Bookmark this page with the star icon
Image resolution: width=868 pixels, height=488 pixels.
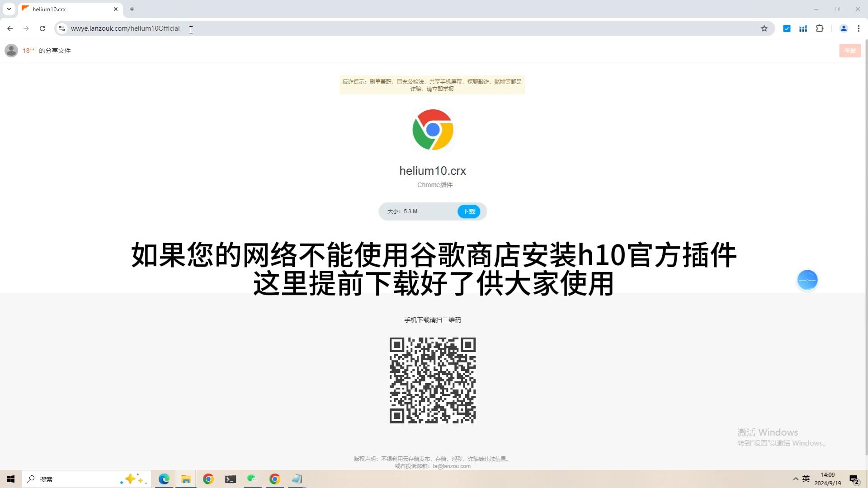tap(764, 28)
